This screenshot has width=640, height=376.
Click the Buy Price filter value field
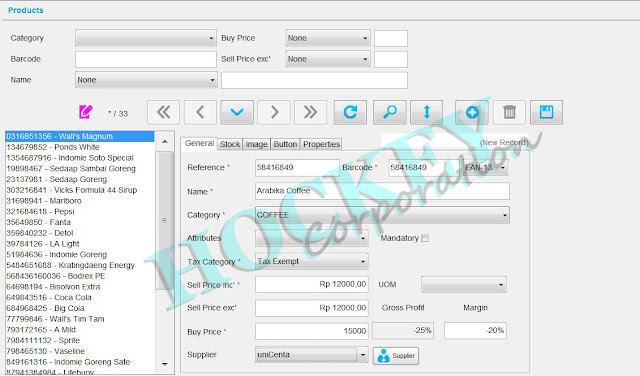coord(391,38)
